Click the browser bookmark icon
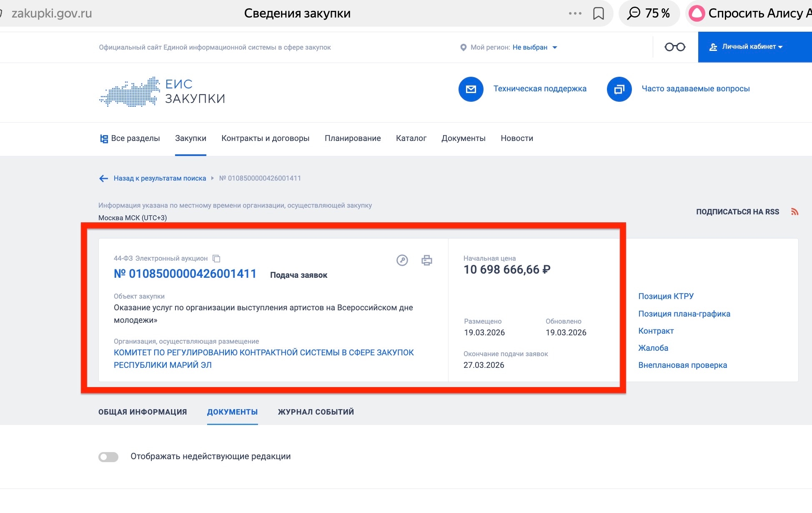The image size is (812, 513). pos(598,13)
